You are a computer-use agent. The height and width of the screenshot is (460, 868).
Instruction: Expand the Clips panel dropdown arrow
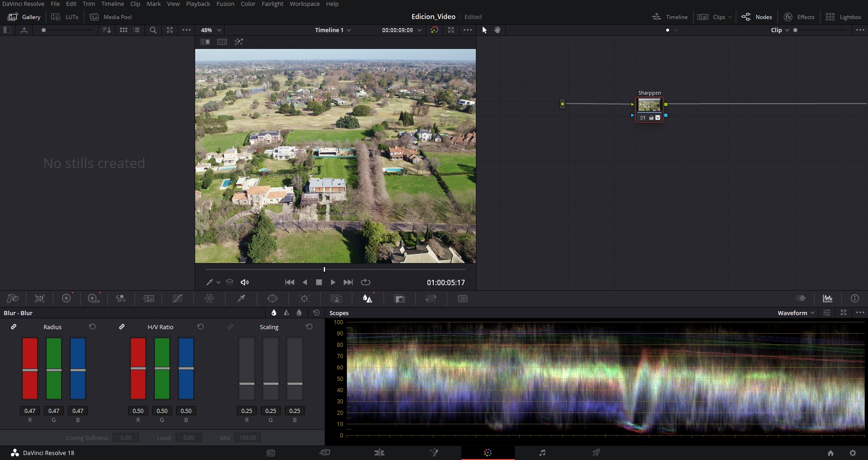[x=730, y=17]
